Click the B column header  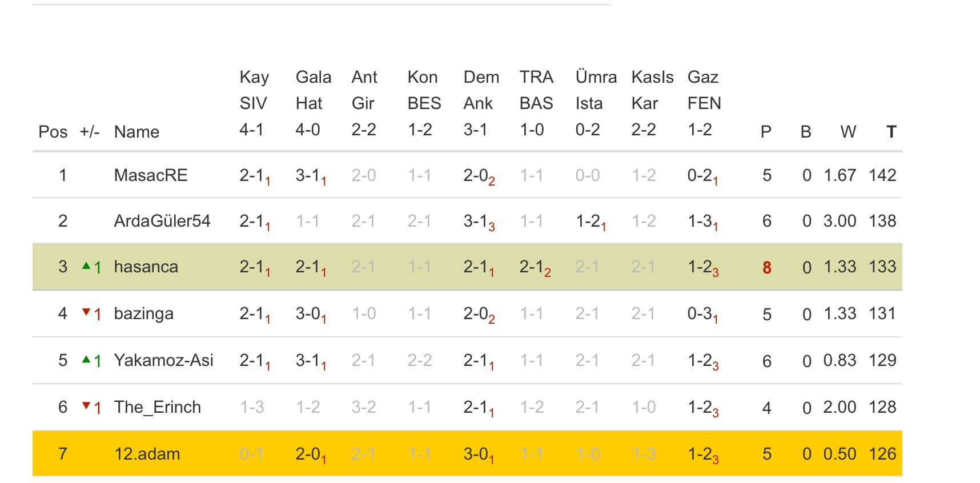pyautogui.click(x=806, y=132)
